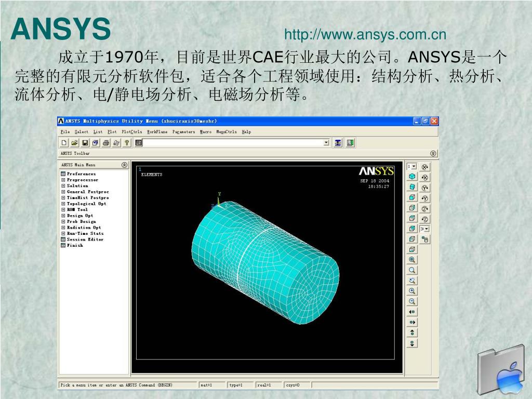The image size is (532, 399).
Task: Click the New Analysis toolbar icon
Action: [64, 143]
